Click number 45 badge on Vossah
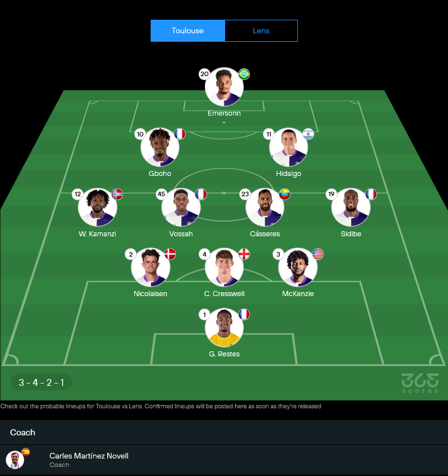The width and height of the screenshot is (448, 476). point(161,194)
